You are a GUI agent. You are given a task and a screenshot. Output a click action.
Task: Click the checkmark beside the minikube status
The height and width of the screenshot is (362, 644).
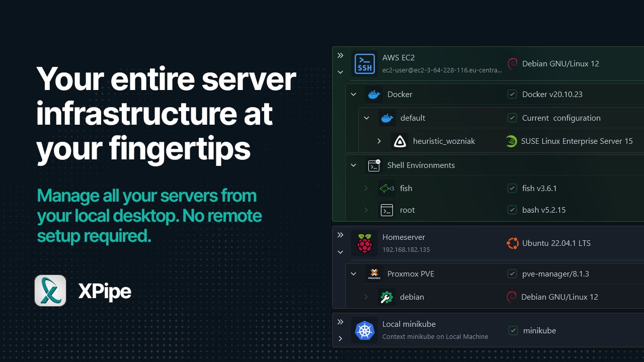point(513,330)
